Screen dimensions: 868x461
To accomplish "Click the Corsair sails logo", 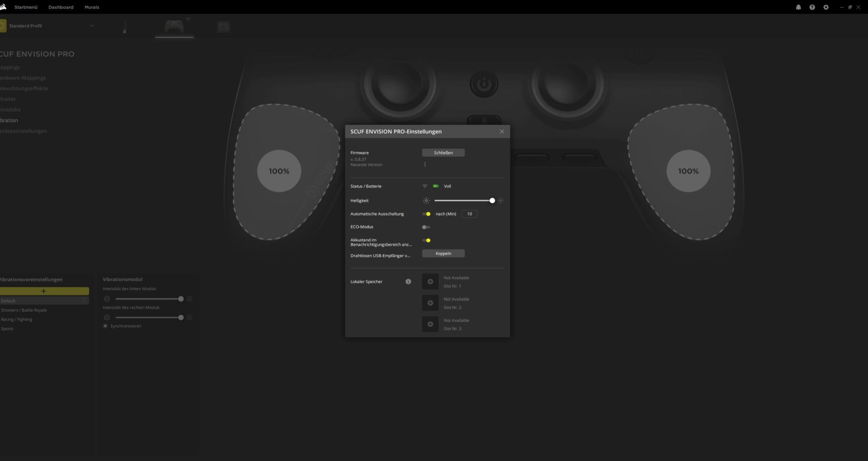I will pyautogui.click(x=3, y=7).
